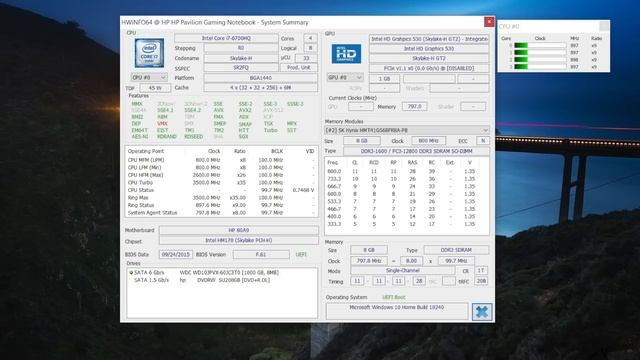
Task: Open the CPU #0 selector dropdown
Action: pos(149,77)
